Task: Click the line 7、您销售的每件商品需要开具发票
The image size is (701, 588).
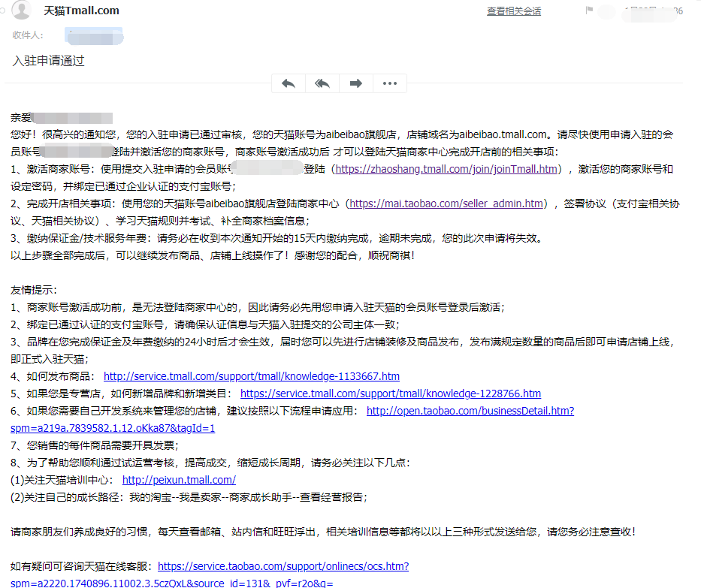Action: (x=95, y=445)
